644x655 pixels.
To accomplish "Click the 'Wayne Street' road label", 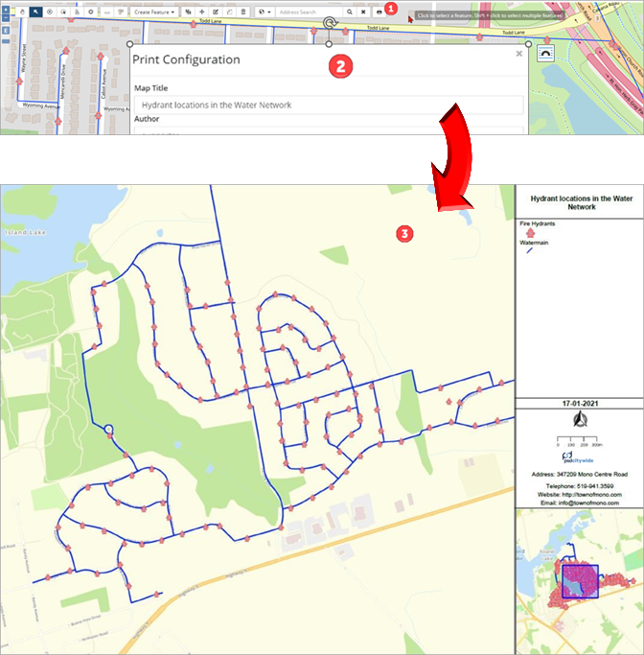I will click(24, 58).
